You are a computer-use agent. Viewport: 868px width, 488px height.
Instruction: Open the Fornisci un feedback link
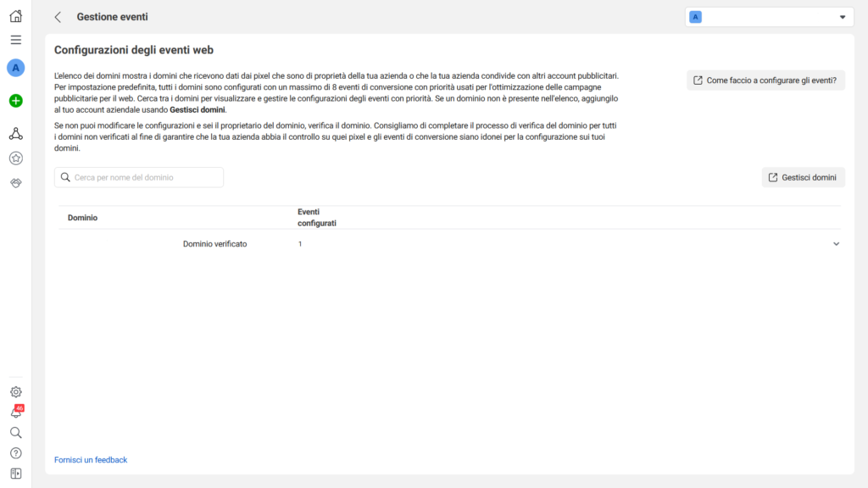pyautogui.click(x=91, y=460)
